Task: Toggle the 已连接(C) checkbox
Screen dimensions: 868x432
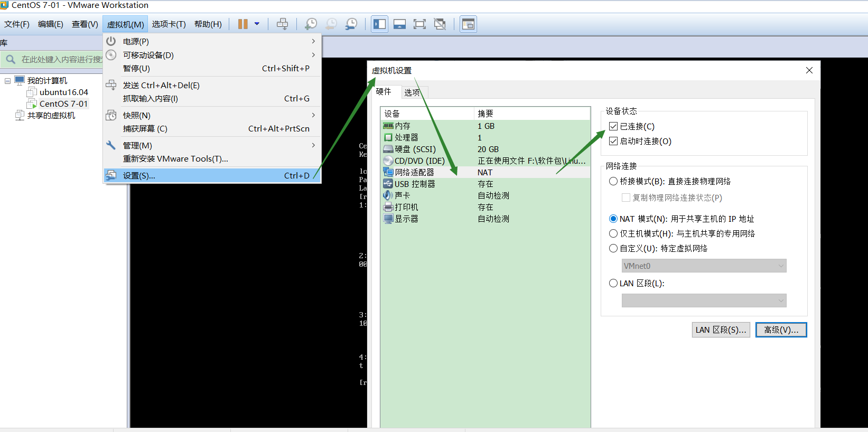Action: pyautogui.click(x=613, y=126)
